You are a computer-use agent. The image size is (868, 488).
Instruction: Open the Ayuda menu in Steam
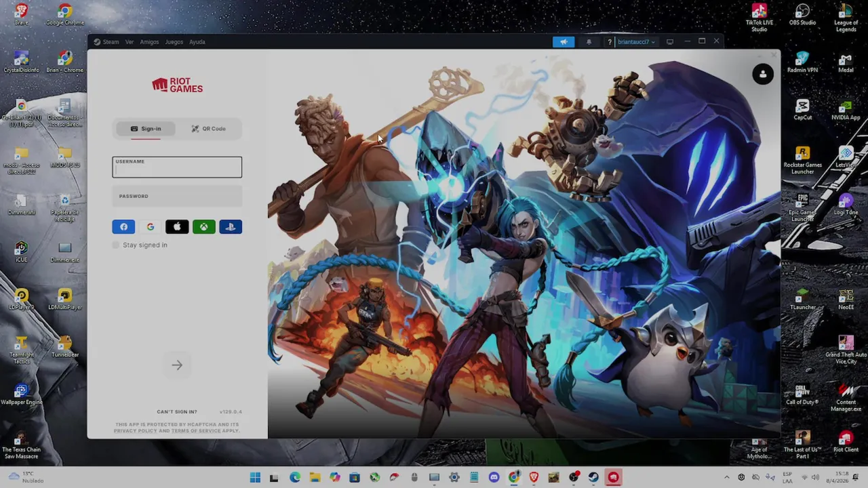197,42
